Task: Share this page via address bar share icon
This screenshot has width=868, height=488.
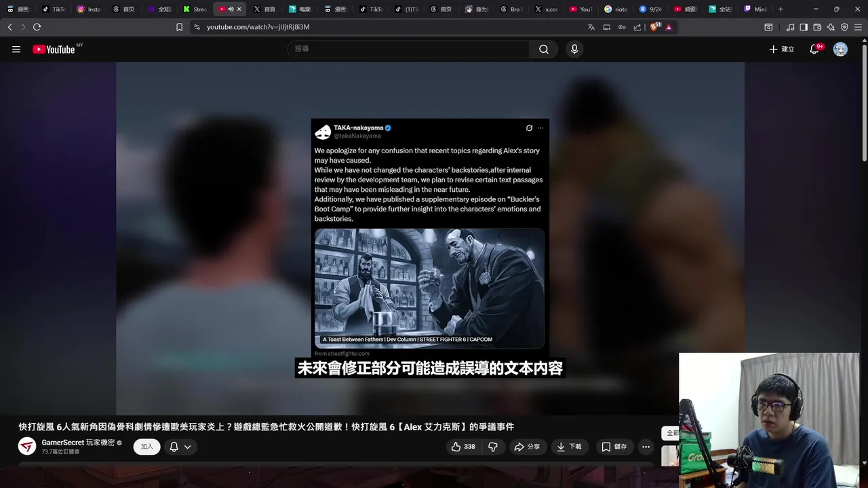Action: 637,27
